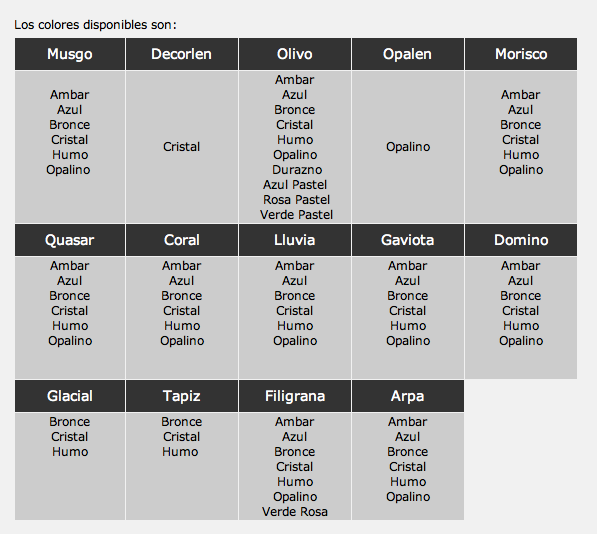The width and height of the screenshot is (597, 534).
Task: Select Durazno color in Olivo column
Action: [x=297, y=170]
